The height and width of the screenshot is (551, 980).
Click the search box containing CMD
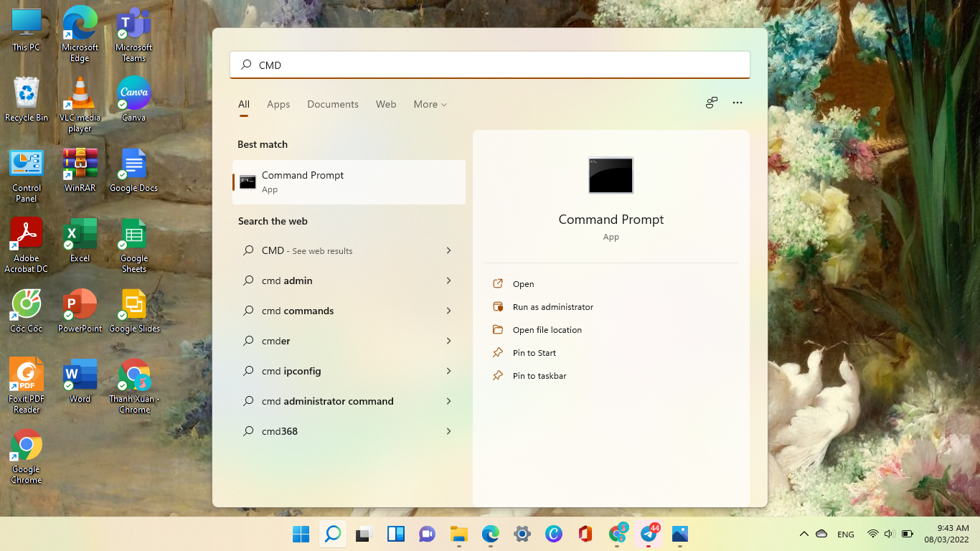pos(490,65)
